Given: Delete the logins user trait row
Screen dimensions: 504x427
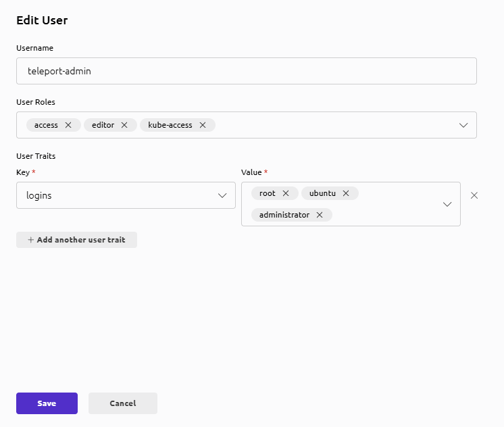Looking at the screenshot, I should point(474,195).
